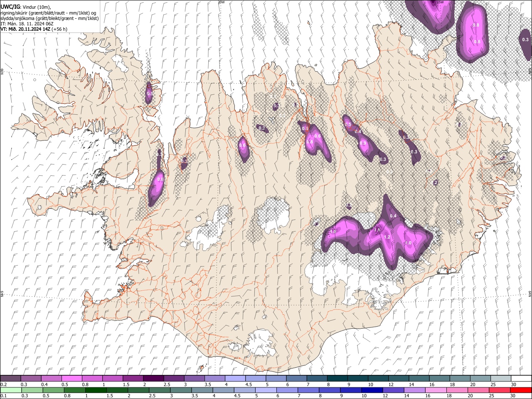Select the snow scale swatch starting at 3.5
This screenshot has width=532, height=399.
(214, 379)
